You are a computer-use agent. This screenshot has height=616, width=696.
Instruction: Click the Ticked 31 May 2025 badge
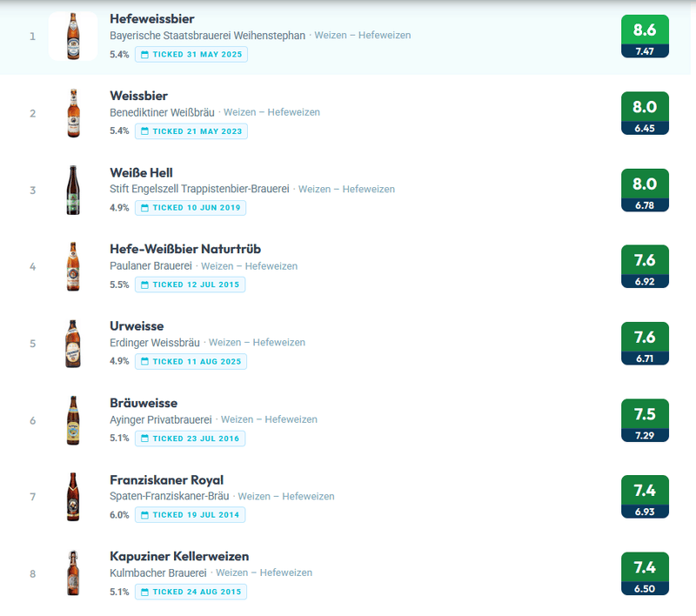click(x=191, y=55)
